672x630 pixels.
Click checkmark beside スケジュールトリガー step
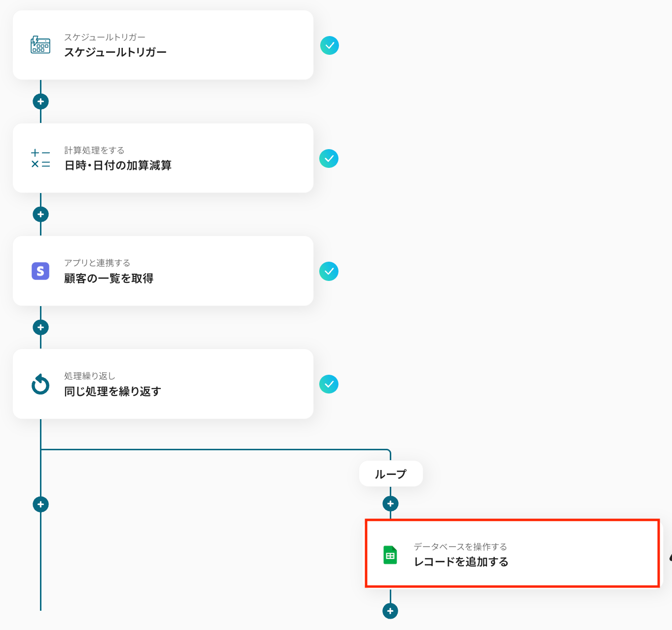pos(330,45)
